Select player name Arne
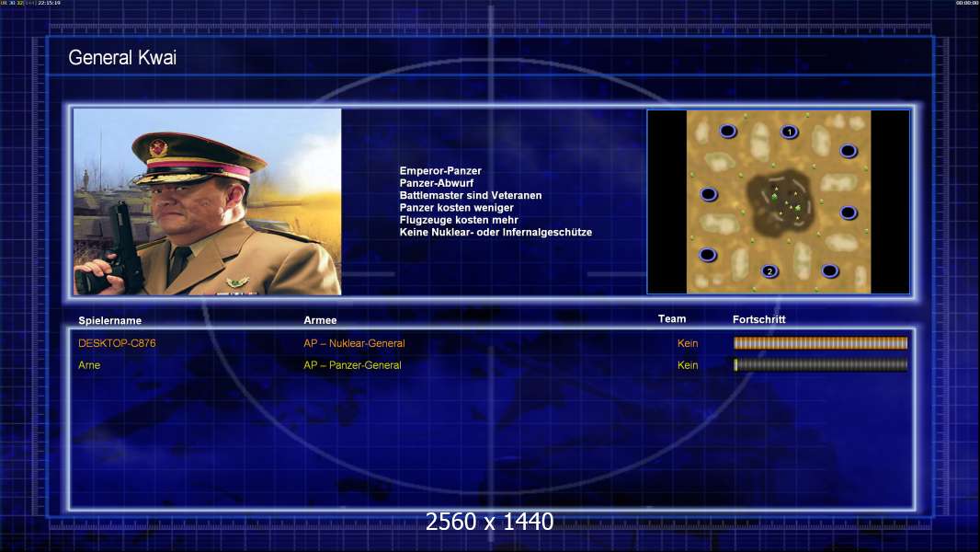 coord(89,365)
